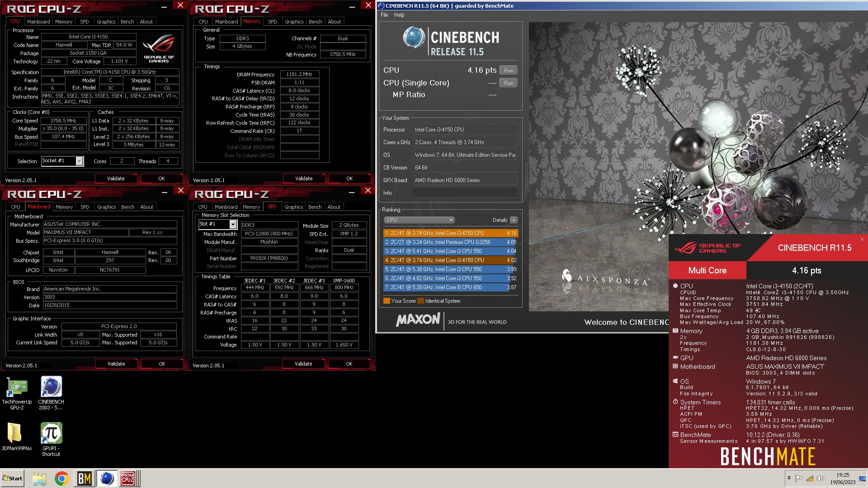The width and height of the screenshot is (868, 488).
Task: Expand the CPU ranking type dropdown
Action: [x=419, y=220]
